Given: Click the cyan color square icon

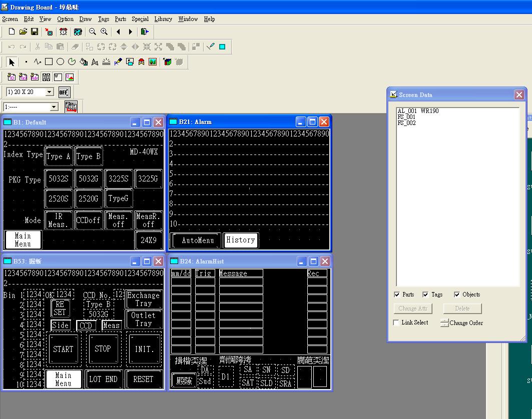Looking at the screenshot, I should [x=222, y=47].
